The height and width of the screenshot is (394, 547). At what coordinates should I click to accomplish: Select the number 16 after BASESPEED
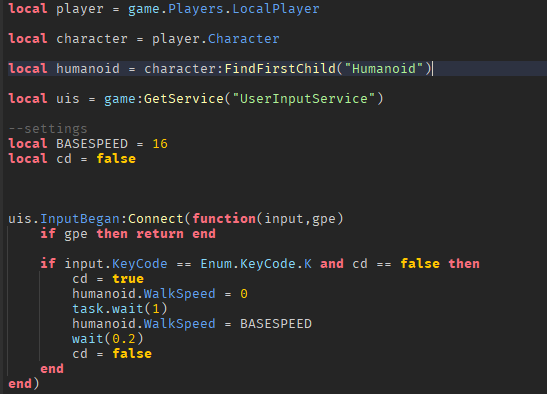[160, 144]
